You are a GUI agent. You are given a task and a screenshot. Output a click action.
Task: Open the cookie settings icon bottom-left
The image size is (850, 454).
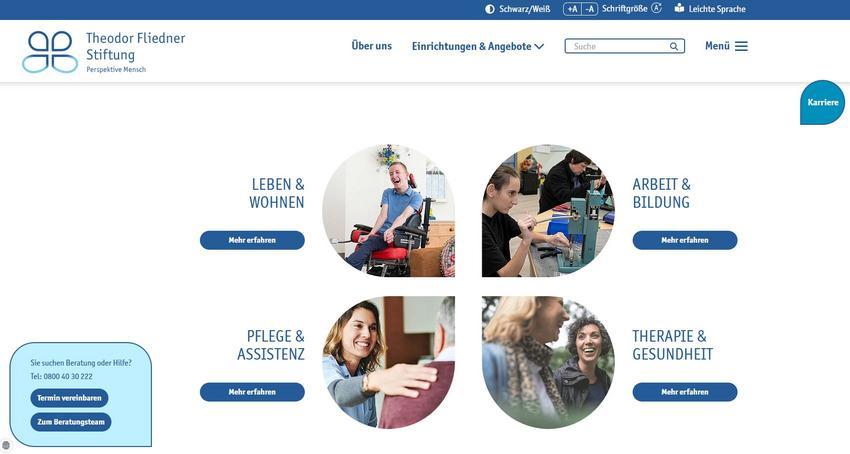(5, 446)
